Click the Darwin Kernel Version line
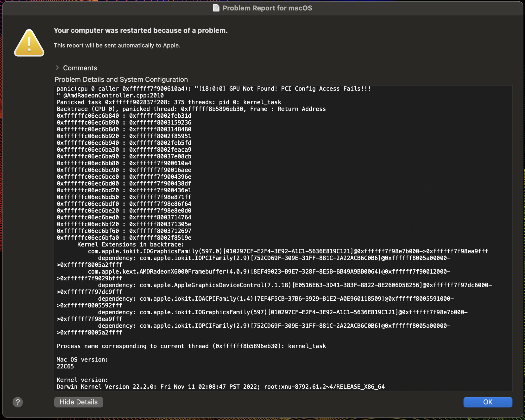Viewport: 525px width, 420px height. click(x=220, y=387)
